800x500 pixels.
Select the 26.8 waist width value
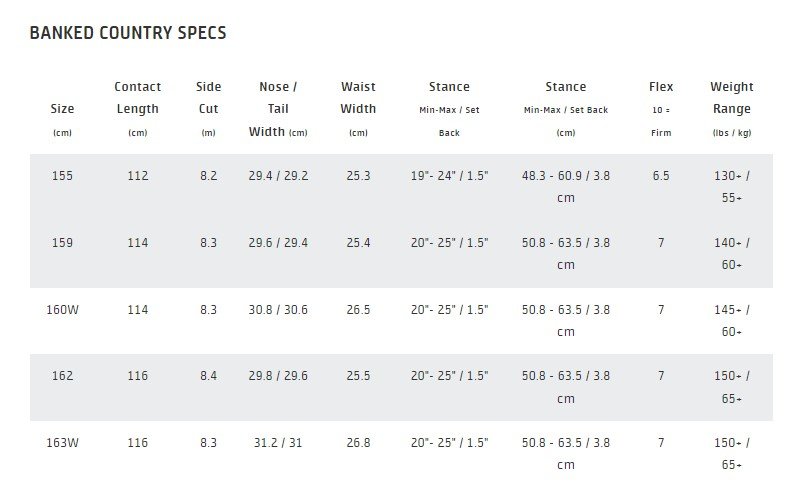[358, 443]
